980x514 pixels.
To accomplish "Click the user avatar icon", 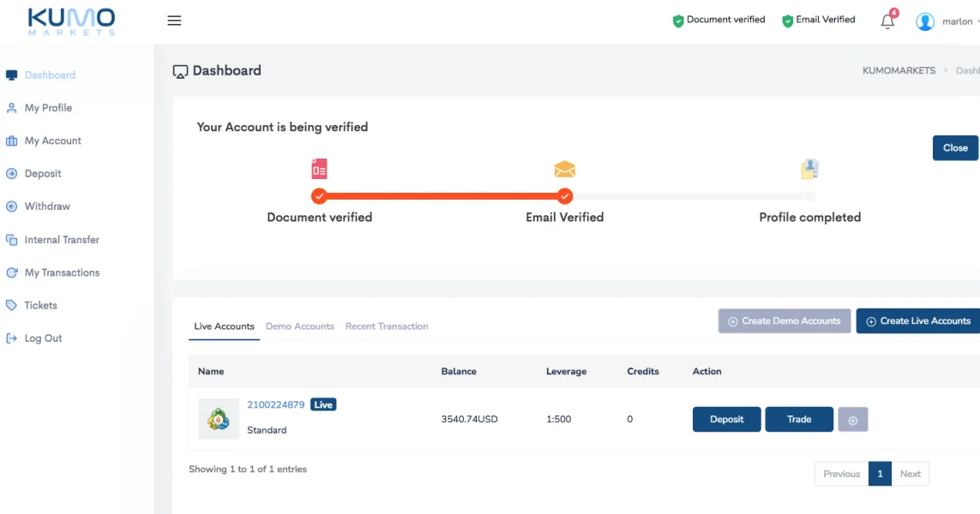I will (924, 21).
